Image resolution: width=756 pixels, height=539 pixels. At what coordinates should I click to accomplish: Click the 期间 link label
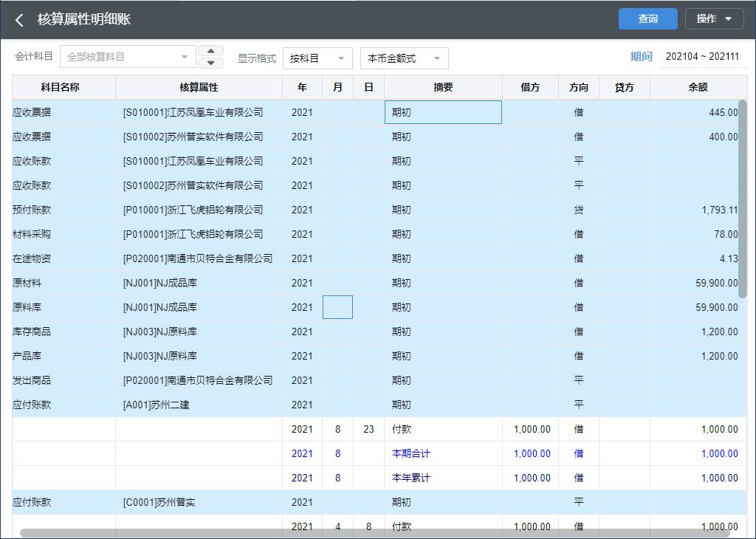[641, 56]
